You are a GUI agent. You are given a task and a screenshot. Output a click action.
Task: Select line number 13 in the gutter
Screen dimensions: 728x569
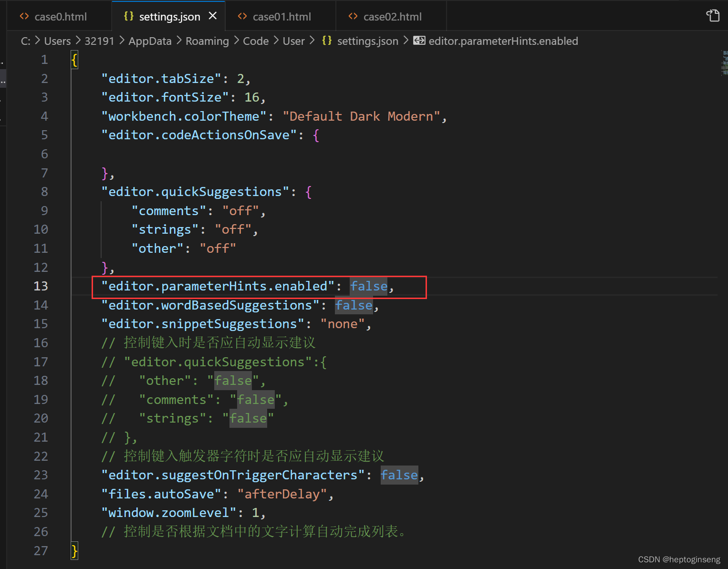coord(41,286)
